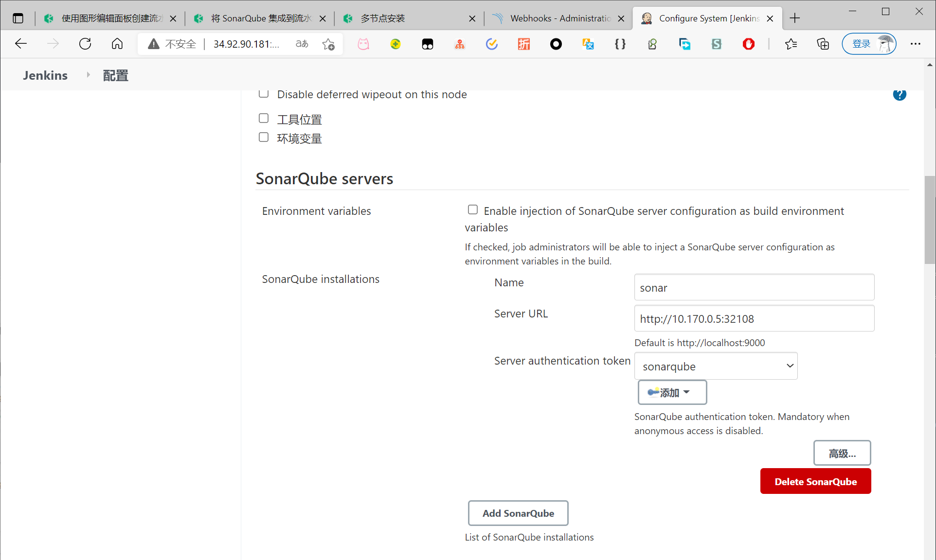Open the sonarqube authentication token dropdown
936x560 pixels.
[x=716, y=366]
